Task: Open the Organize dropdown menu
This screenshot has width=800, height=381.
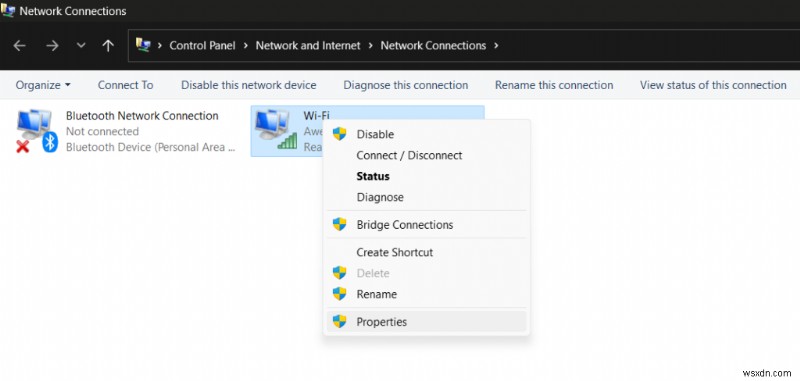Action: tap(43, 85)
